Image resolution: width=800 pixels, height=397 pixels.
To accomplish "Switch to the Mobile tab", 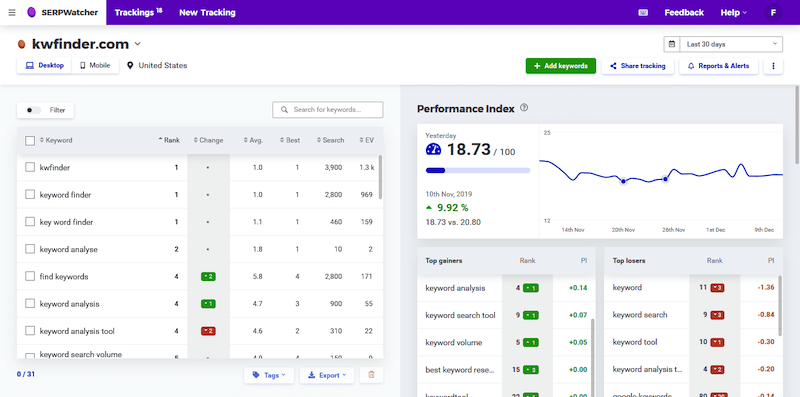I will click(x=95, y=66).
